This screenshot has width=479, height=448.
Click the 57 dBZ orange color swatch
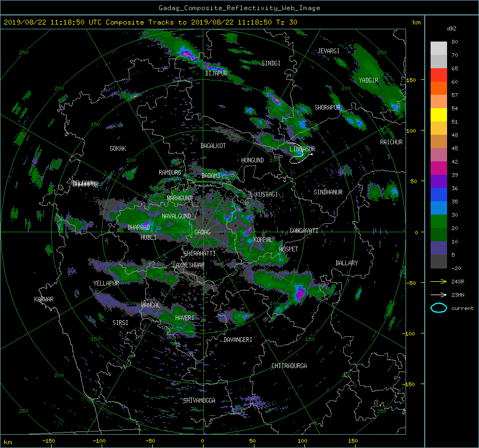[439, 88]
